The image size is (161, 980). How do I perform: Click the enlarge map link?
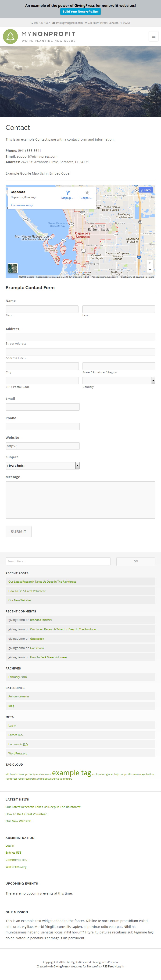click(22, 205)
